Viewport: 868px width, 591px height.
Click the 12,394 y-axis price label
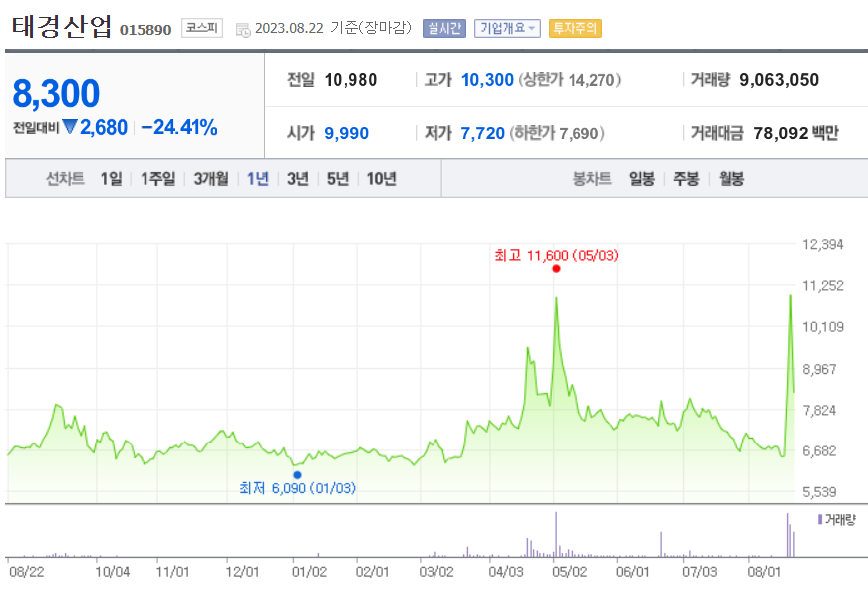tap(823, 244)
